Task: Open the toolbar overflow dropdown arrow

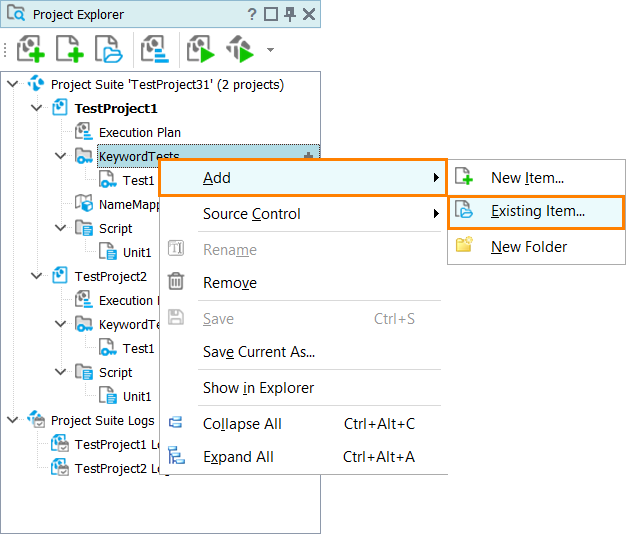Action: point(270,50)
